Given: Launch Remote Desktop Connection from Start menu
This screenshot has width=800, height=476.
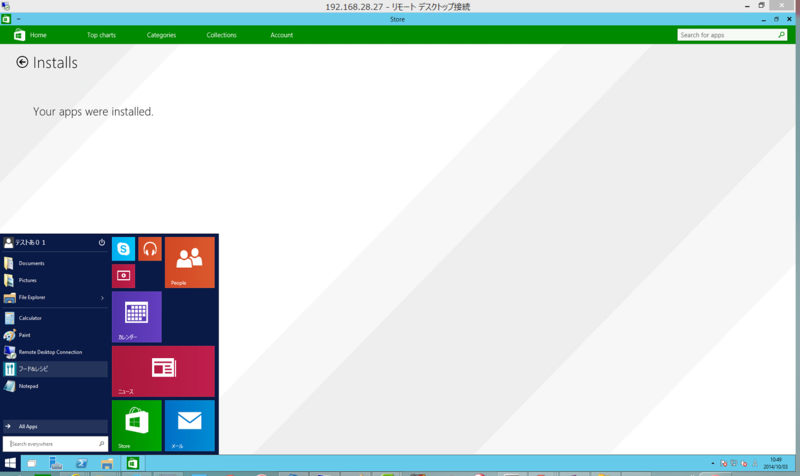Looking at the screenshot, I should tap(55, 352).
